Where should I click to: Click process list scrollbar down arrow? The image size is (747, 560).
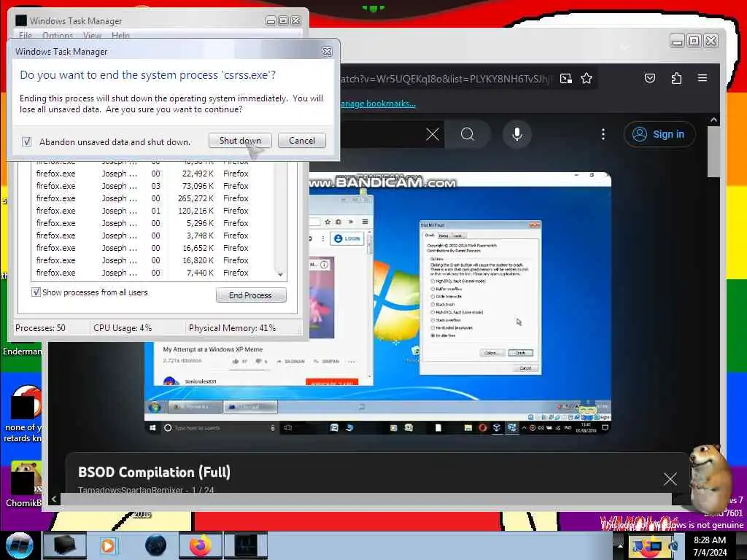click(280, 274)
